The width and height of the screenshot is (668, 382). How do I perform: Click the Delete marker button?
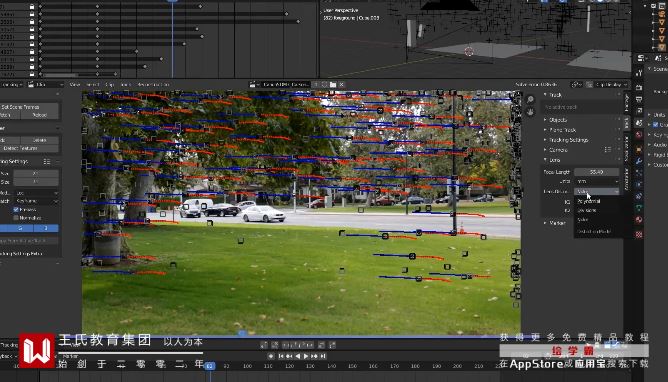tap(40, 140)
